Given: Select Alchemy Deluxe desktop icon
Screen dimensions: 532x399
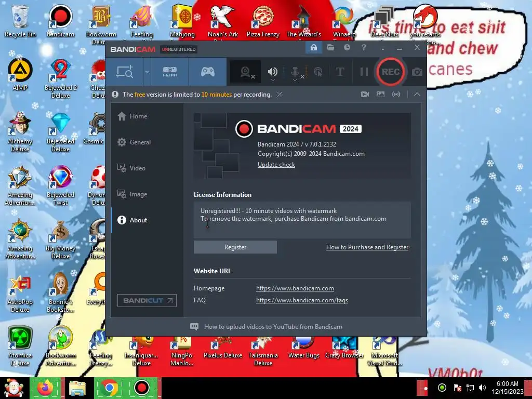Looking at the screenshot, I should click(x=20, y=132).
